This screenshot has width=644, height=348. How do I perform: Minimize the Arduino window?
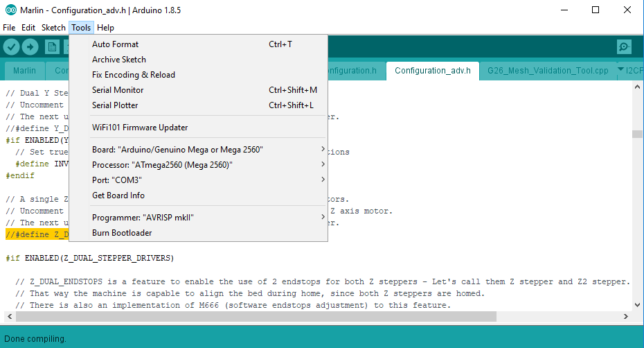tap(564, 10)
